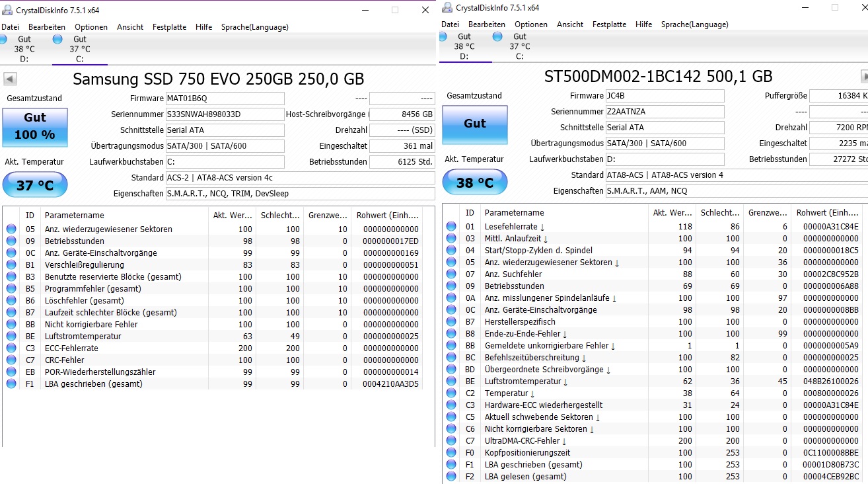Click status icon of Luftstromtemperatur row in Samsung list
The width and height of the screenshot is (868, 484).
pyautogui.click(x=11, y=337)
